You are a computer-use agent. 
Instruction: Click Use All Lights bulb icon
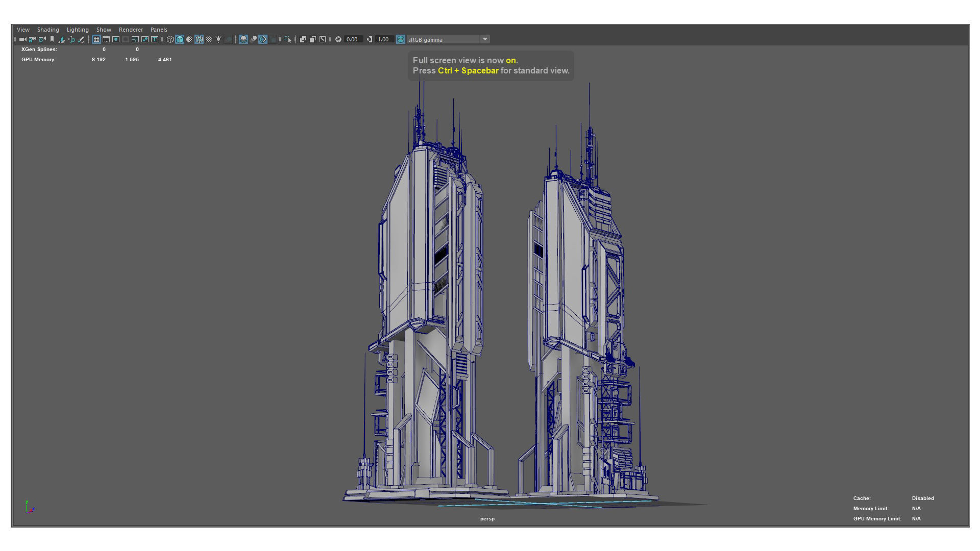[218, 39]
